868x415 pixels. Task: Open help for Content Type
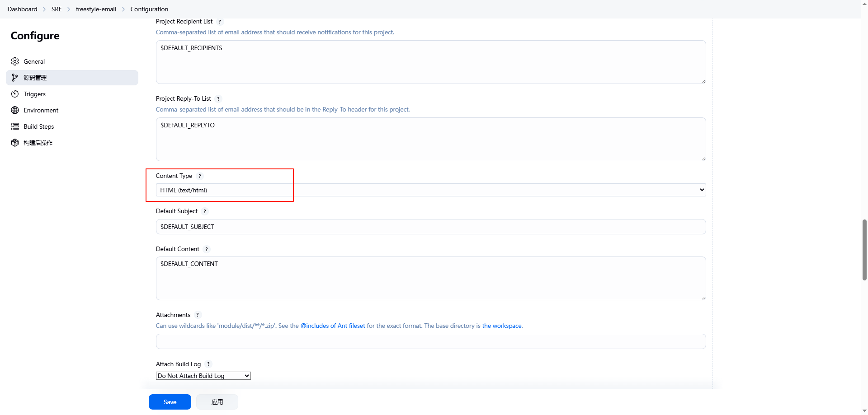[200, 176]
